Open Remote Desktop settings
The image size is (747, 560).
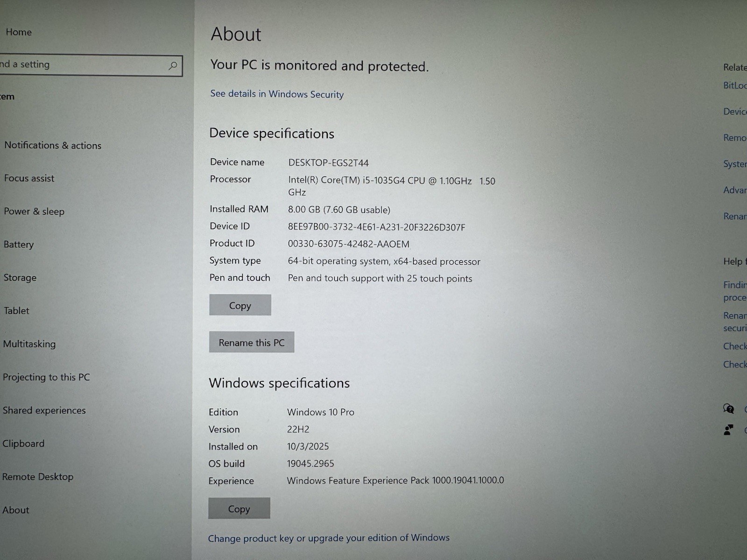(38, 476)
